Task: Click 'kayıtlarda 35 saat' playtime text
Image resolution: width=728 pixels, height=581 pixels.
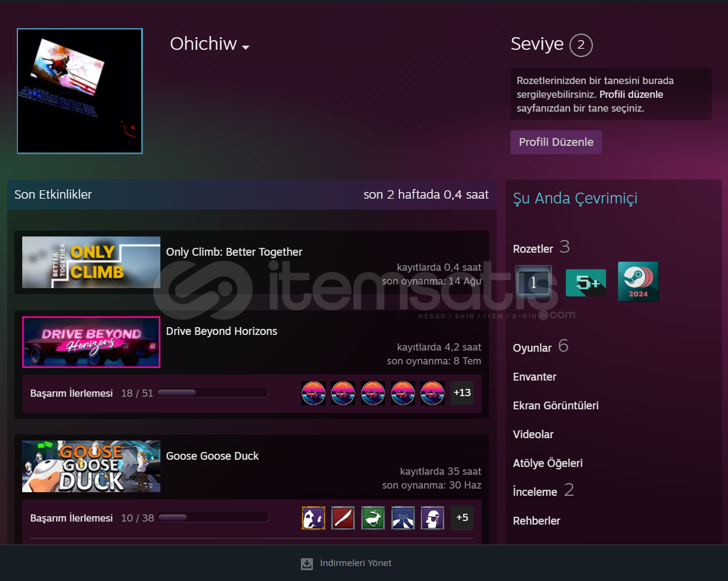Action: (441, 472)
